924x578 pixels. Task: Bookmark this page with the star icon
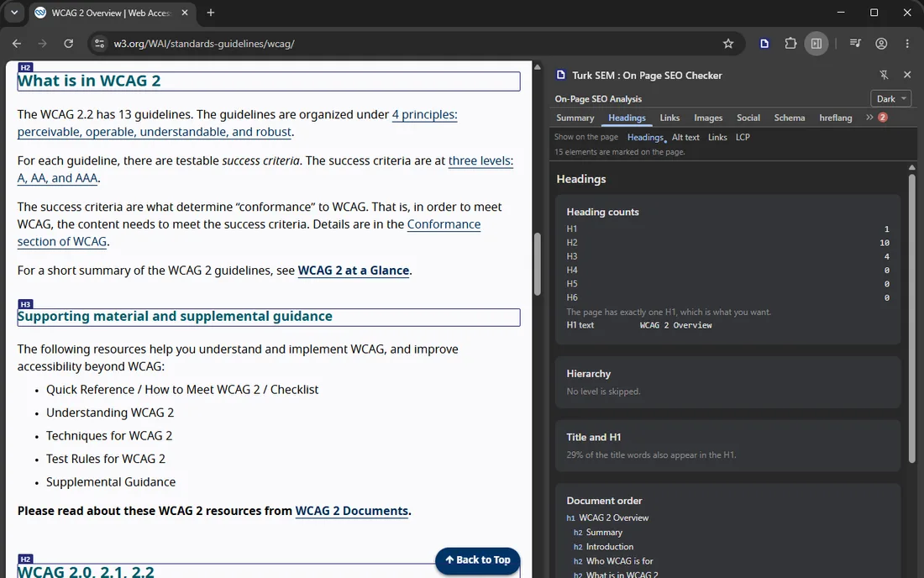coord(728,44)
